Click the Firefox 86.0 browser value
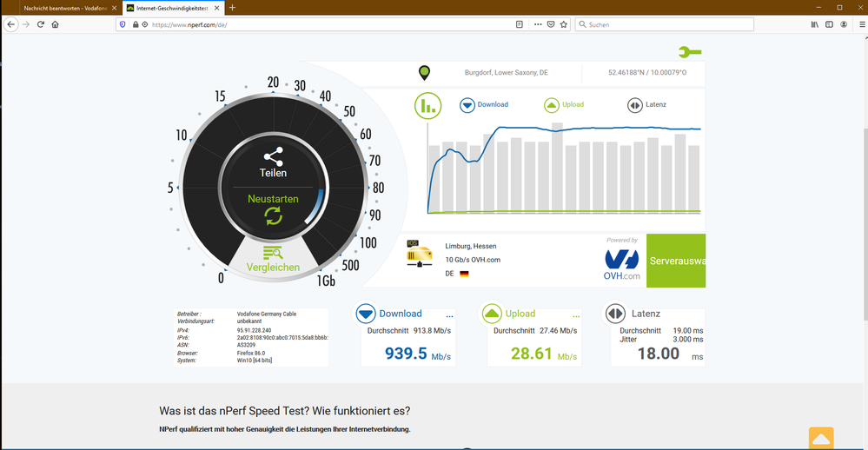 point(251,353)
